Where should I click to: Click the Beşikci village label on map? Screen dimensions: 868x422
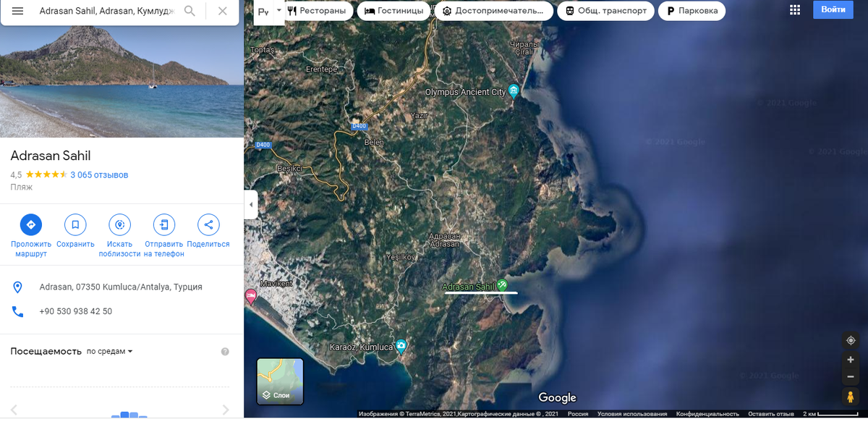[289, 168]
